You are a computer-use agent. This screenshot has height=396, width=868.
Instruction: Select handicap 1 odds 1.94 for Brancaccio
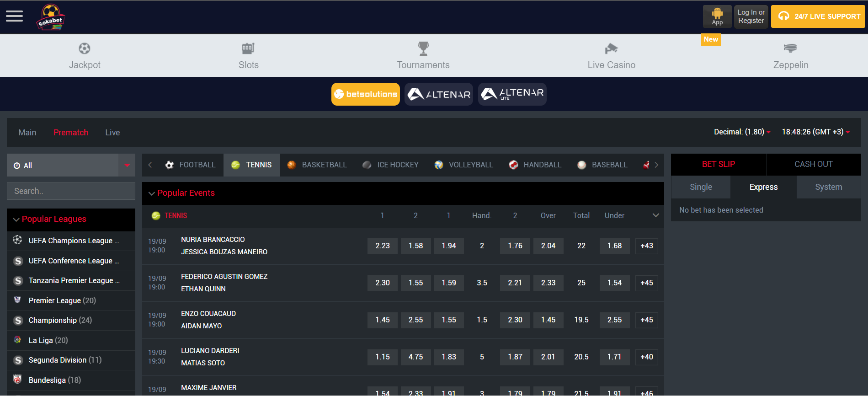(x=449, y=246)
